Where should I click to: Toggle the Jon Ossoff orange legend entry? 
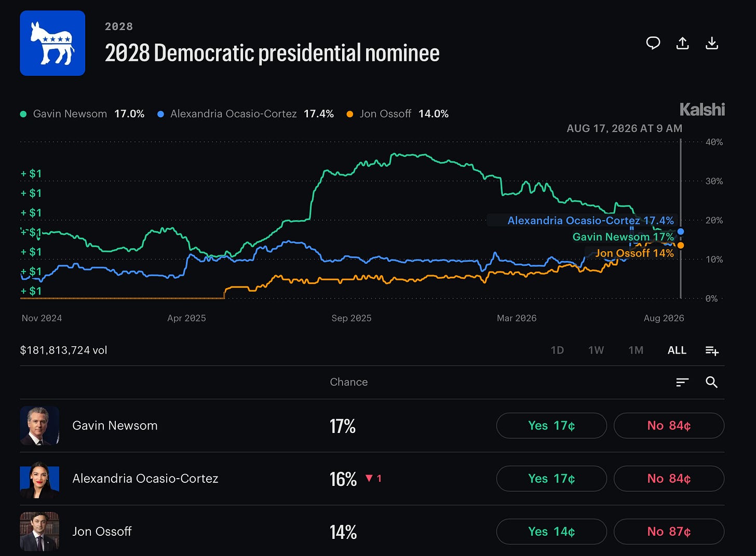coord(397,114)
